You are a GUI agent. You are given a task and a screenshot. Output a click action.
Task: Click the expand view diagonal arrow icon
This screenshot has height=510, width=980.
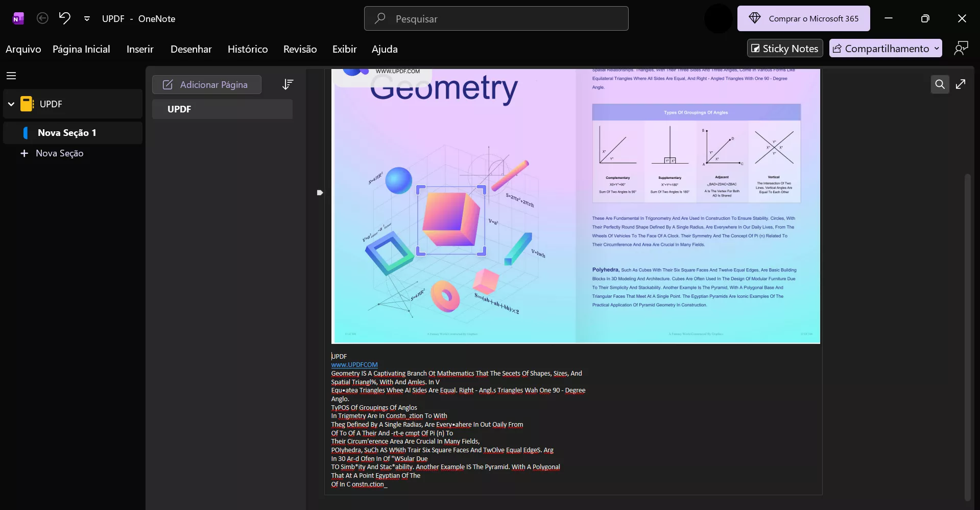(962, 84)
